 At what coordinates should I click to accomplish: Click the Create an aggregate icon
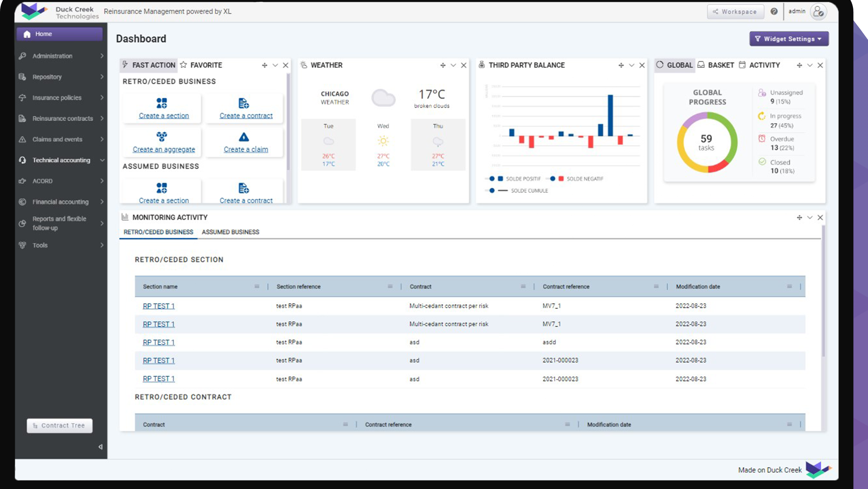tap(162, 137)
